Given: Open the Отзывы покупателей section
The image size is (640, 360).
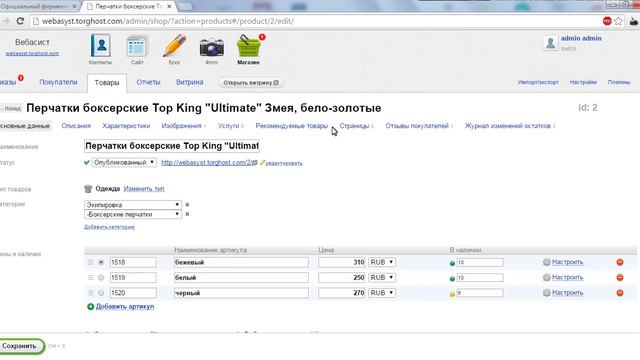Looking at the screenshot, I should point(417,126).
